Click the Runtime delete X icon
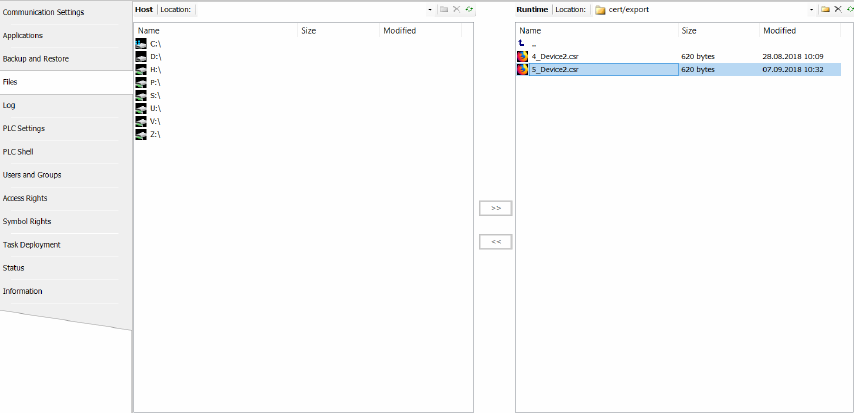The height and width of the screenshot is (413, 854). click(x=837, y=9)
